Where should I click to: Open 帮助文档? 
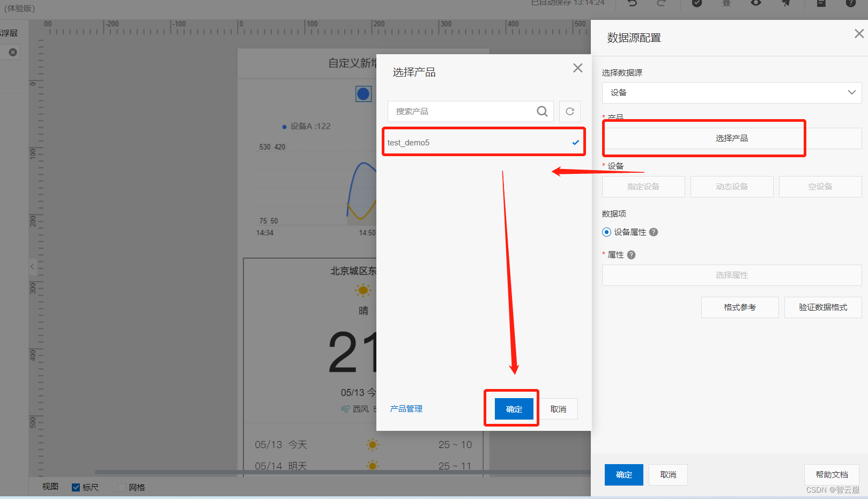[832, 475]
